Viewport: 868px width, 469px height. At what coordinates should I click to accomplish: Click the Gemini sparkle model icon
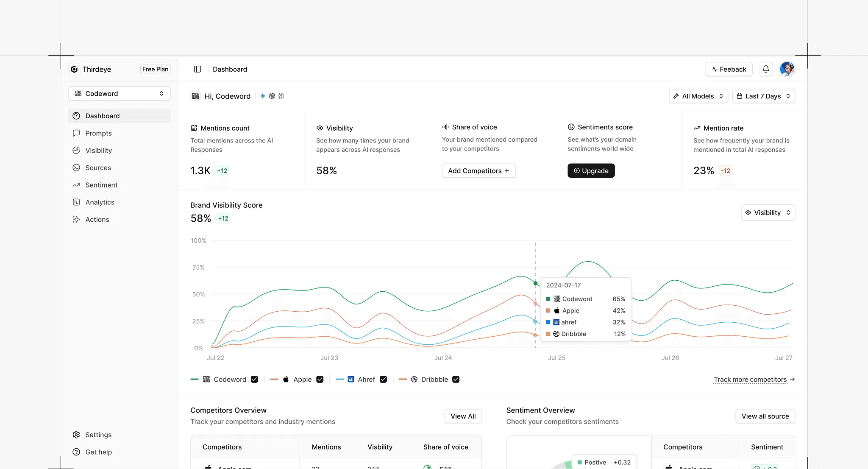[263, 96]
